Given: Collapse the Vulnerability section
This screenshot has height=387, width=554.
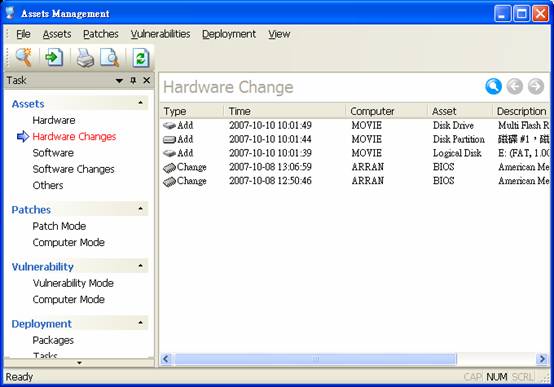Looking at the screenshot, I should pyautogui.click(x=141, y=265).
